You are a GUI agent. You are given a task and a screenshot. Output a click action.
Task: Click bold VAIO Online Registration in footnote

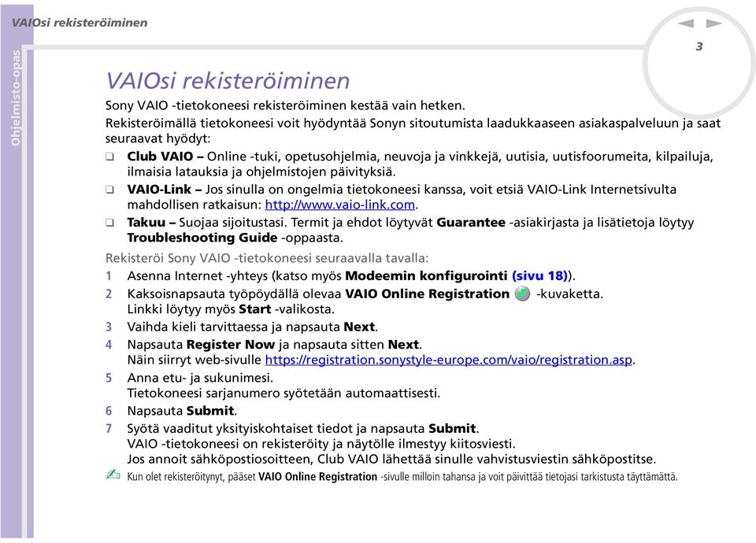click(317, 477)
